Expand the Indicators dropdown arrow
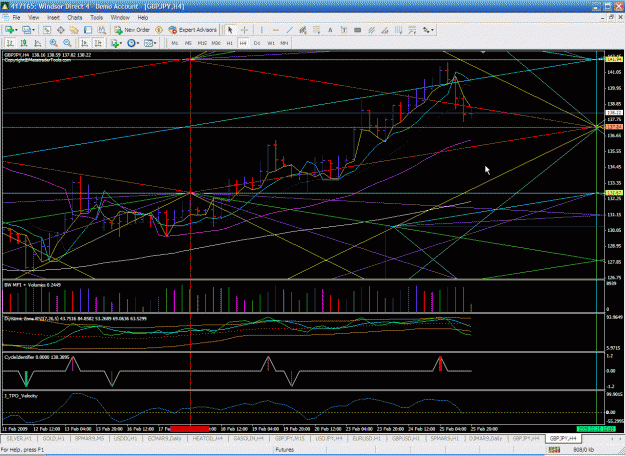The image size is (625, 456). click(x=122, y=43)
